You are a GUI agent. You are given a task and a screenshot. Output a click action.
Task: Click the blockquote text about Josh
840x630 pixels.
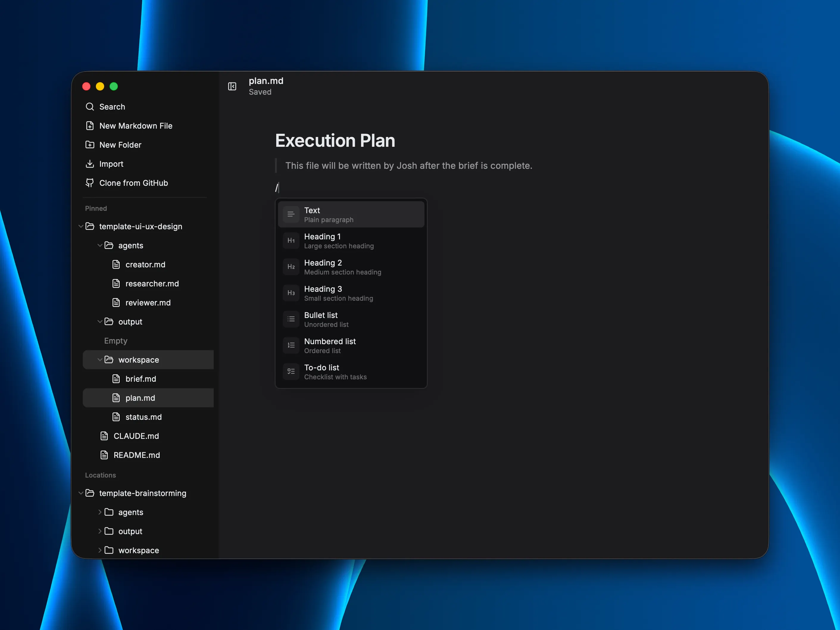409,166
